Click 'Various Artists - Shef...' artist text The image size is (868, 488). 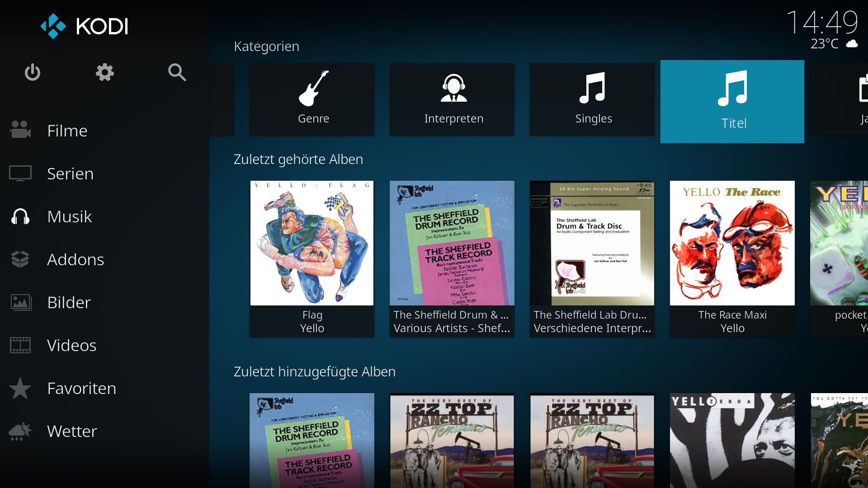coord(452,328)
